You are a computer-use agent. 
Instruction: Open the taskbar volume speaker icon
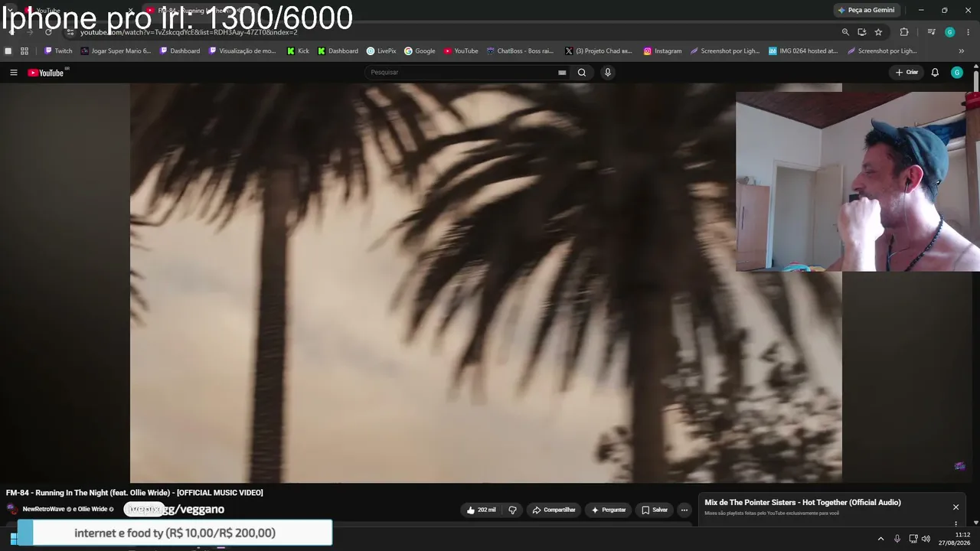click(926, 539)
